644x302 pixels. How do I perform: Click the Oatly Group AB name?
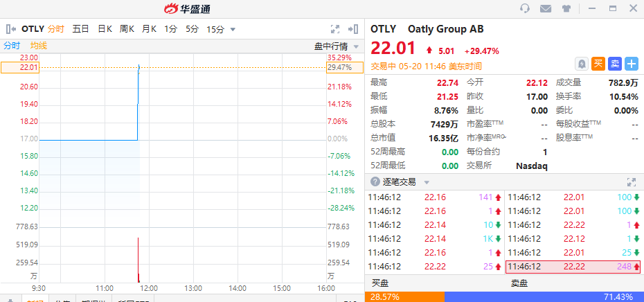coord(446,29)
